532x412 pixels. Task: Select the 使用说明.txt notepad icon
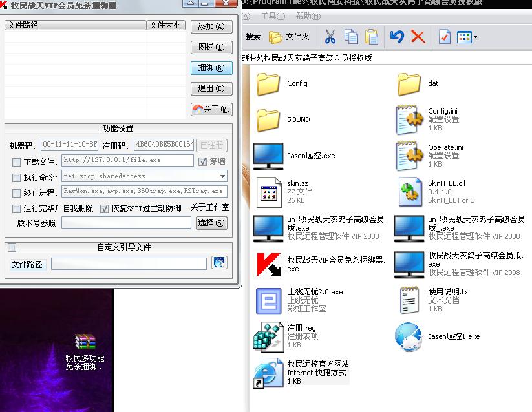click(409, 300)
